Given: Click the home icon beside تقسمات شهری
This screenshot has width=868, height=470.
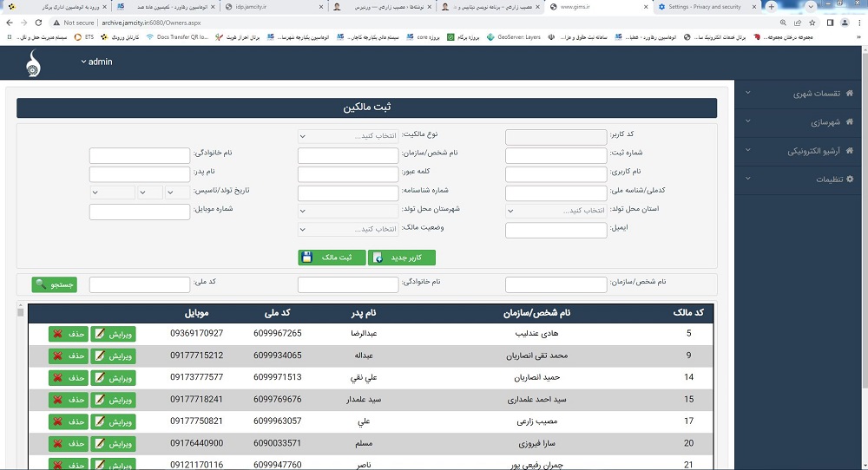Looking at the screenshot, I should [x=850, y=93].
